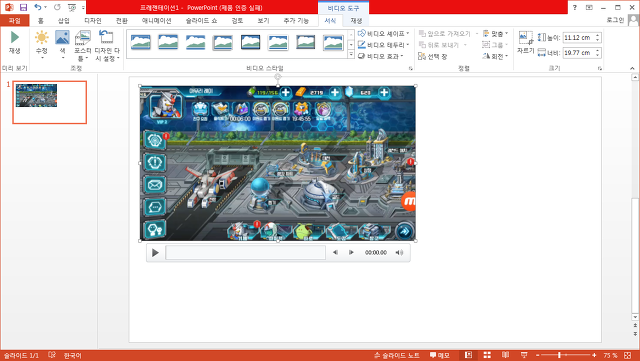Apply the sixth video style thumbnail
Screen dimensions: 640x361
(278, 42)
